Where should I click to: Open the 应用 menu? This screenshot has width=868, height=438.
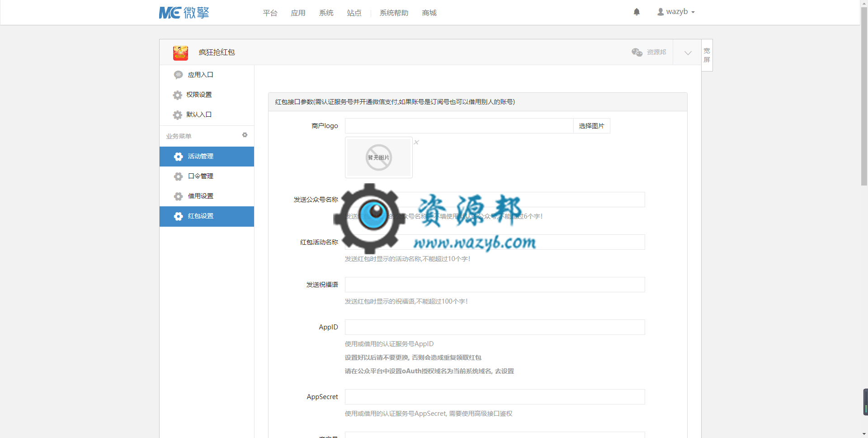click(x=298, y=13)
